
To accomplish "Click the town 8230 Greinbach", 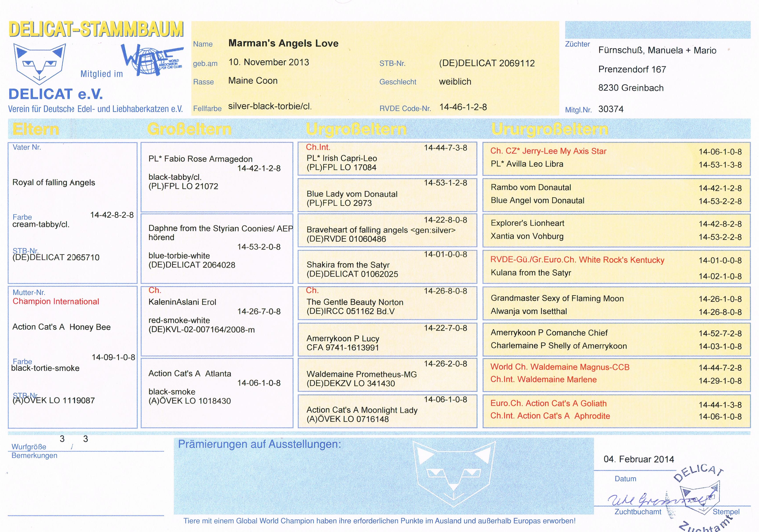I will pyautogui.click(x=631, y=88).
